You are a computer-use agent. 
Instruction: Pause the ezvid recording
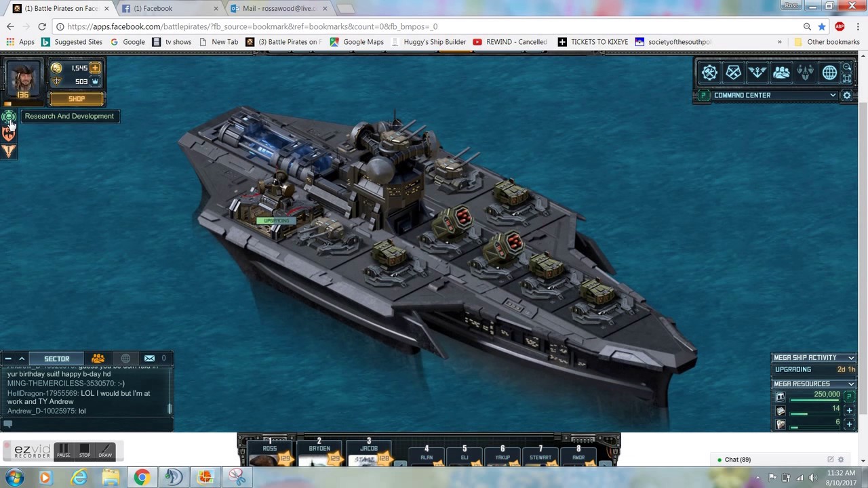[63, 451]
